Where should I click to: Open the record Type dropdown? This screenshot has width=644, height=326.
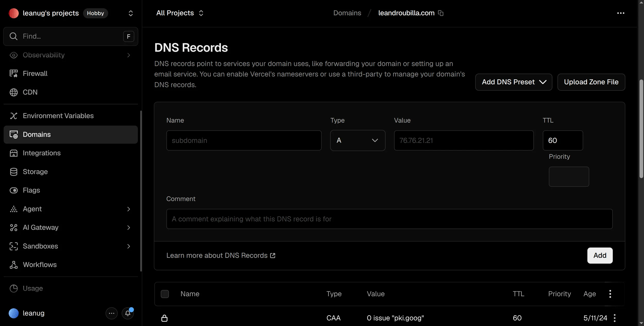pos(358,140)
